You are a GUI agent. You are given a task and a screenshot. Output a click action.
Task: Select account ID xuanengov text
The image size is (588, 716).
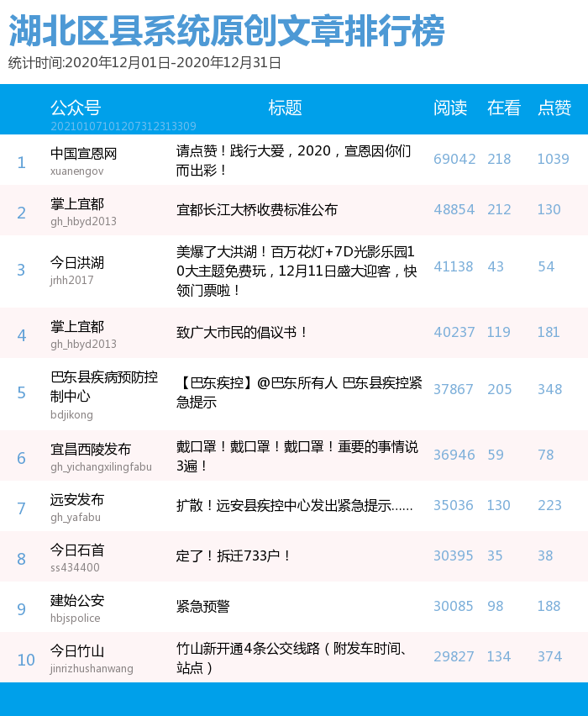[76, 171]
